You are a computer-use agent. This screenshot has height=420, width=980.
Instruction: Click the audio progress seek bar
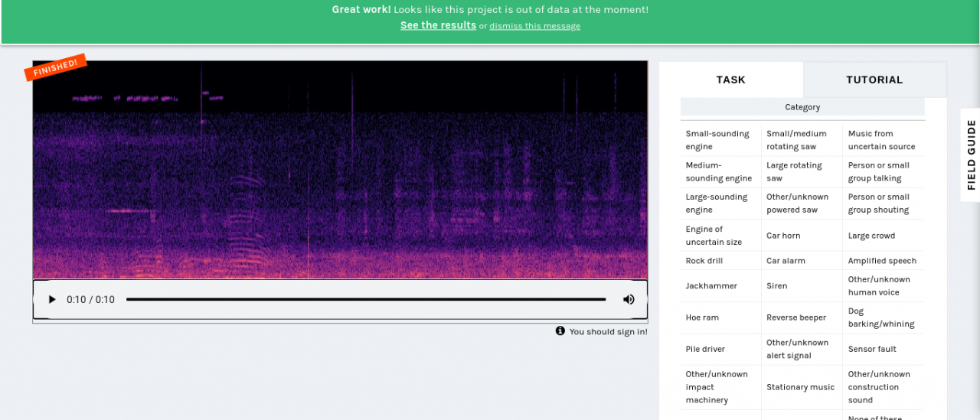pos(366,299)
